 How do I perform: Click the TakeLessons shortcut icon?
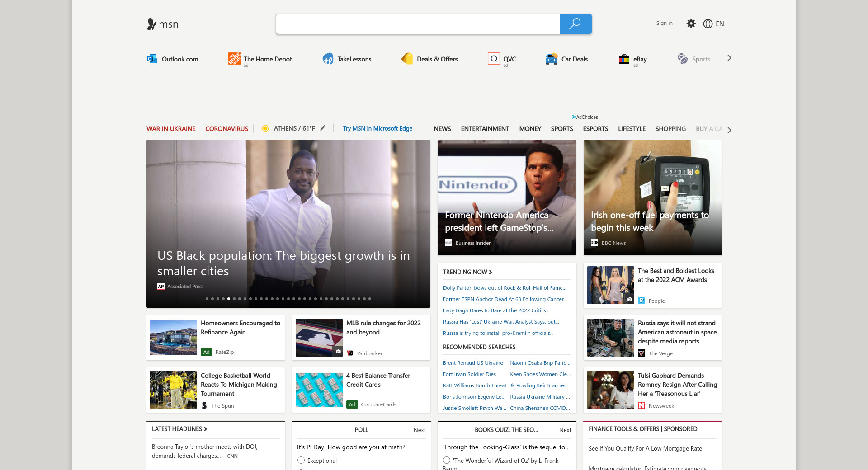coord(328,59)
